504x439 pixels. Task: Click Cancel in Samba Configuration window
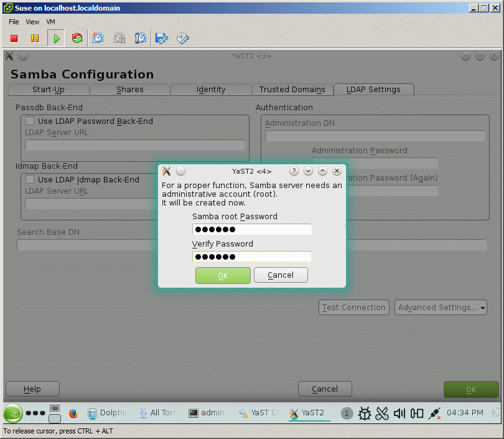click(x=325, y=389)
